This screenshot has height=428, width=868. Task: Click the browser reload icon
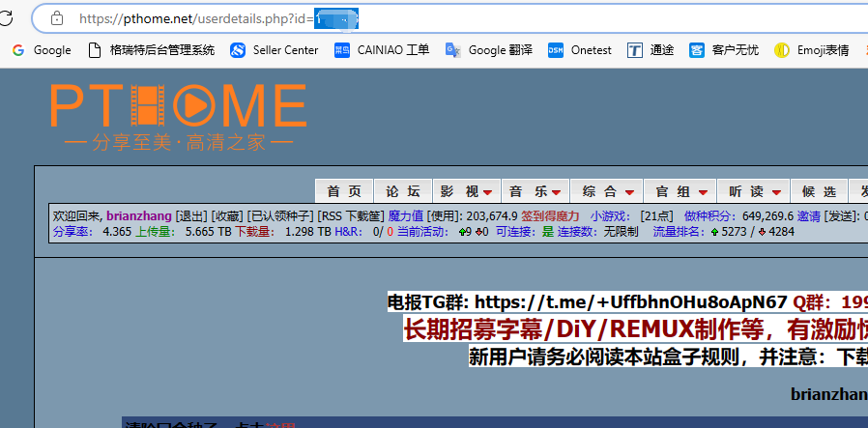(x=6, y=18)
